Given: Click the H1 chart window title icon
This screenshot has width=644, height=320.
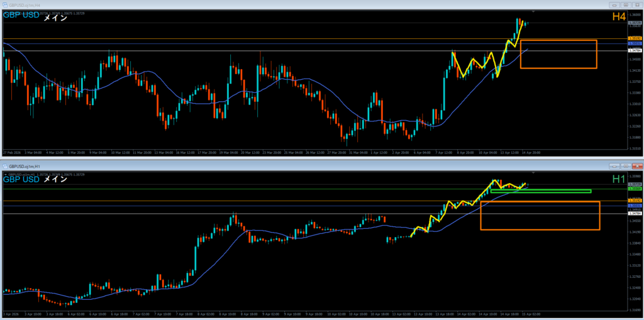Looking at the screenshot, I should (5, 166).
